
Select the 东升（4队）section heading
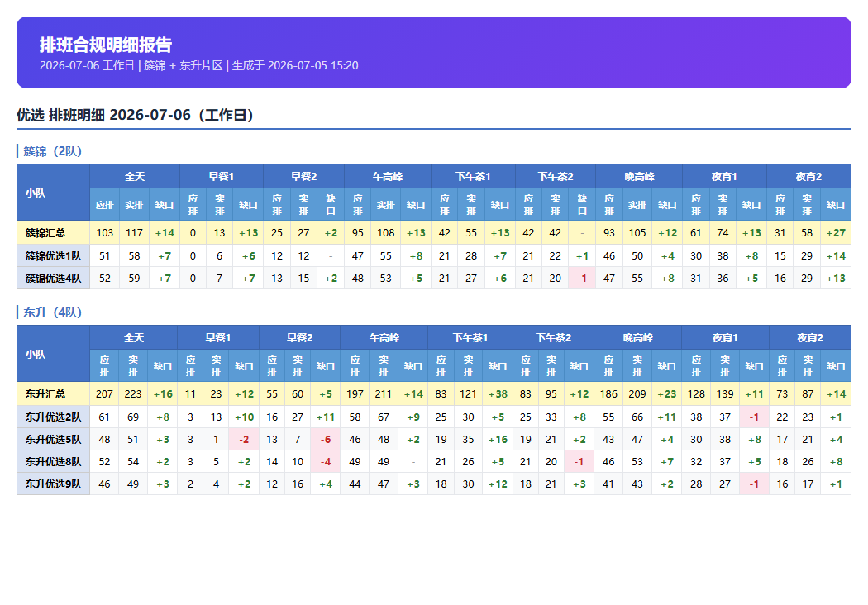point(53,312)
